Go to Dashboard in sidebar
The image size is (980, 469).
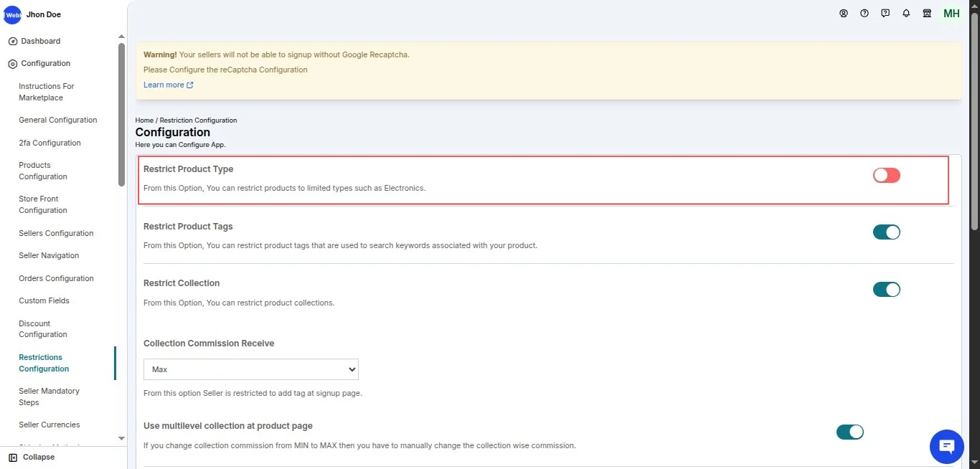(x=40, y=41)
